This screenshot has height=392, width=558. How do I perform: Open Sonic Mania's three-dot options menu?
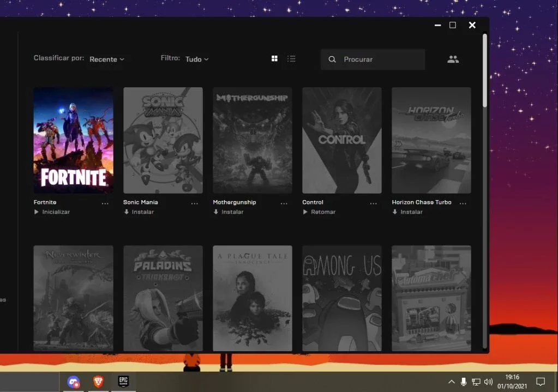(x=194, y=203)
